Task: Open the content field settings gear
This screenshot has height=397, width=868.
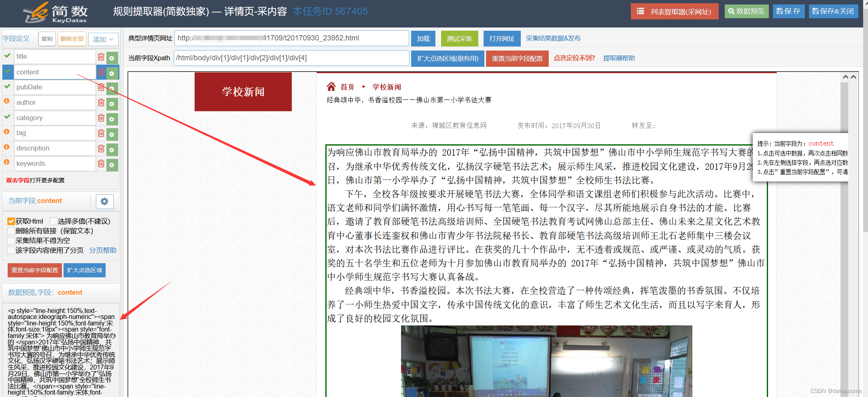Action: pyautogui.click(x=112, y=72)
